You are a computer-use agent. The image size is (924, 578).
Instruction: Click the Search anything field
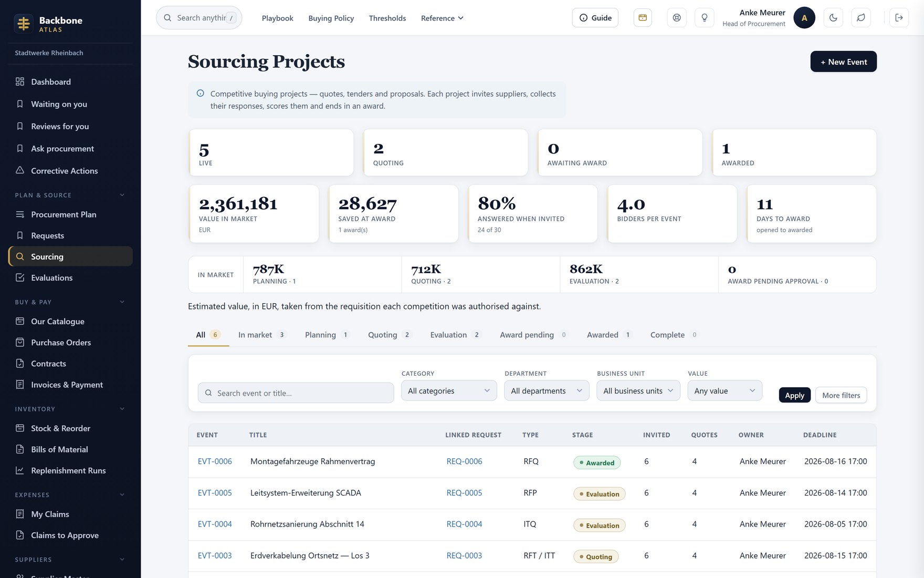[x=199, y=18]
